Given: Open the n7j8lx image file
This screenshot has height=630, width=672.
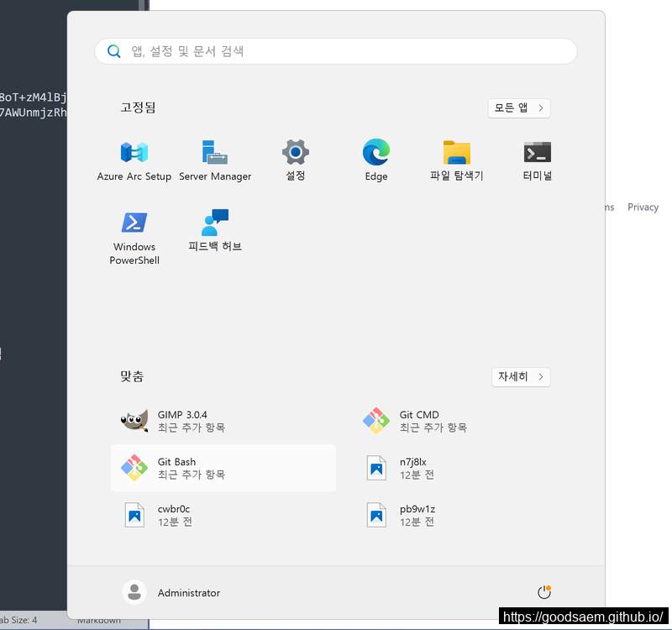Looking at the screenshot, I should pyautogui.click(x=465, y=468).
